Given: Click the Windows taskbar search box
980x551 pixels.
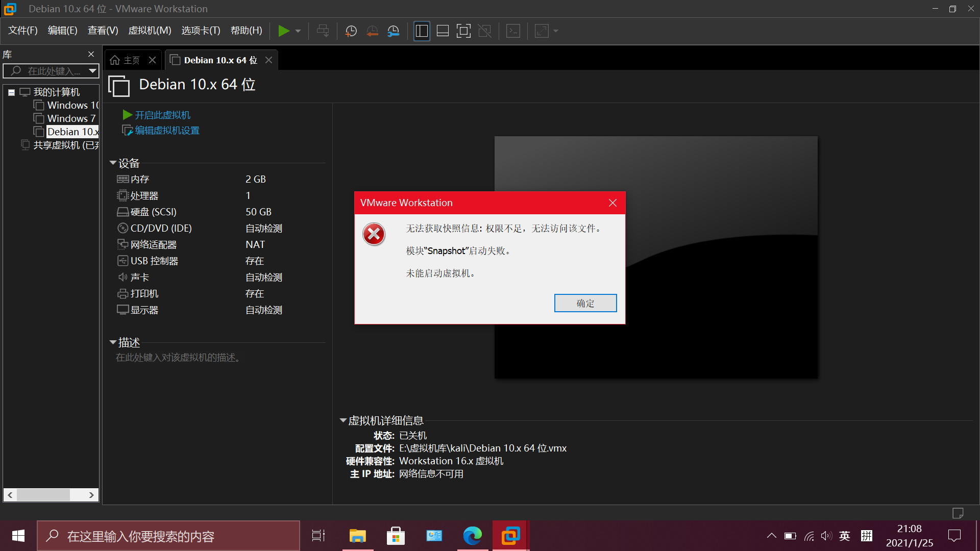Looking at the screenshot, I should point(168,536).
